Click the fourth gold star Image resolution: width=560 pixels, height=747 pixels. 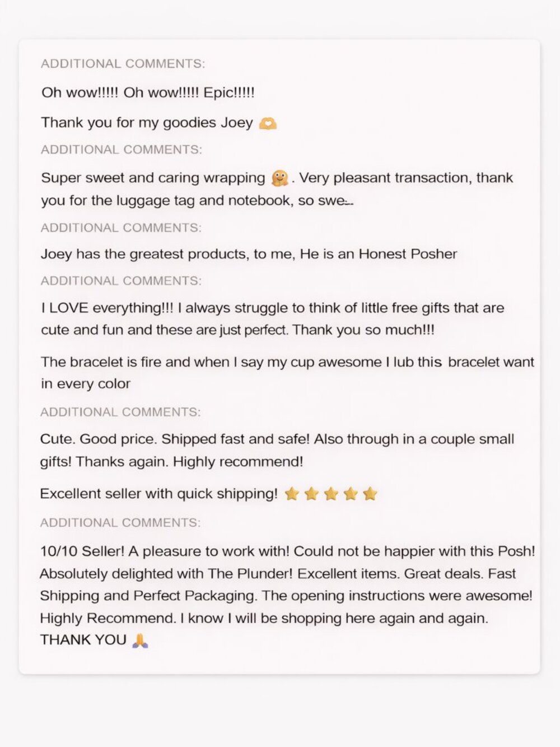click(351, 494)
